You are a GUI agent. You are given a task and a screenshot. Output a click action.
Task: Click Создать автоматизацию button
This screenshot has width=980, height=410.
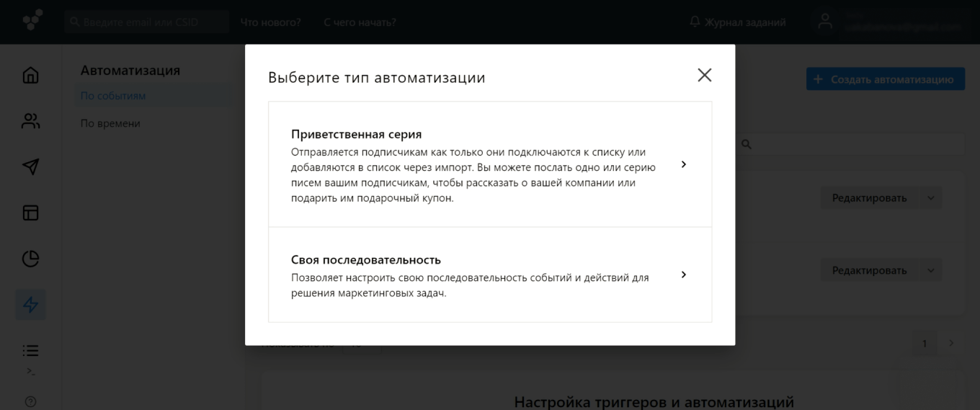tap(885, 79)
